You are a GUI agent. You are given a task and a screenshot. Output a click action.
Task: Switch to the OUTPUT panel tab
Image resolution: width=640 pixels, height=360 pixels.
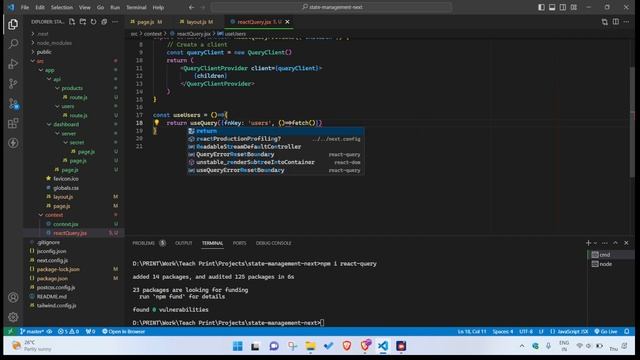pos(183,243)
